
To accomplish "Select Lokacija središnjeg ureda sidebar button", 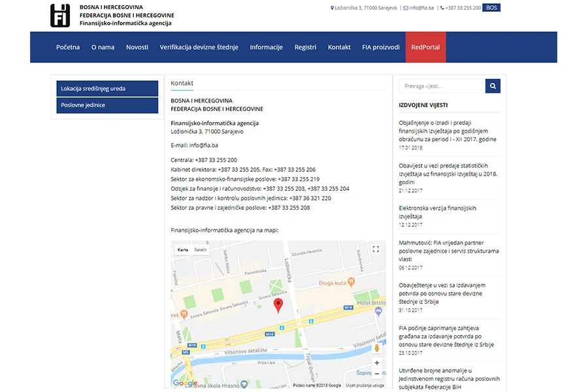I will 107,89.
